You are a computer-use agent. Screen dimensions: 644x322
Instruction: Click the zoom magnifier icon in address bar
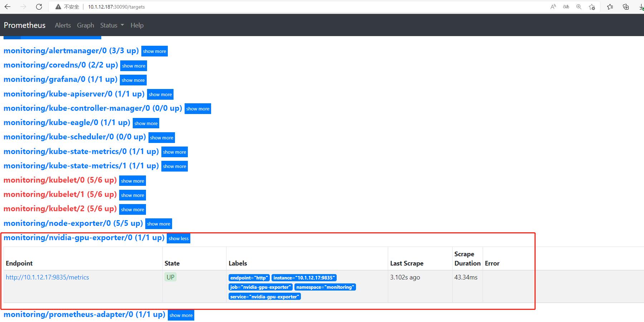pos(579,7)
